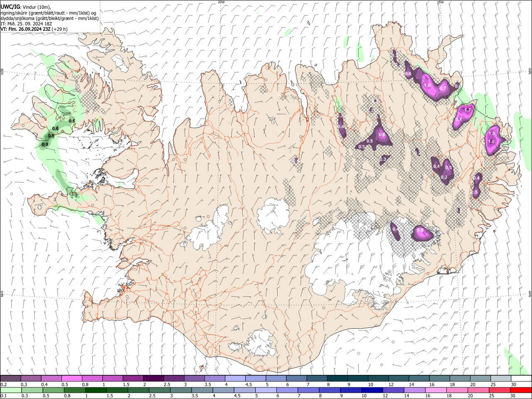Image resolution: width=532 pixels, height=399 pixels.
Task: Click the 1.5 snowfall value in the east
Action: 492,134
